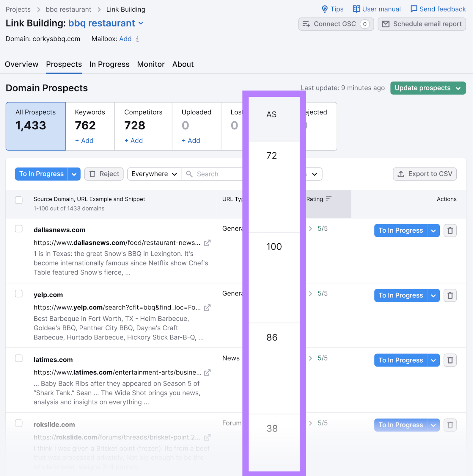Open the Everywhere search scope dropdown

click(154, 174)
